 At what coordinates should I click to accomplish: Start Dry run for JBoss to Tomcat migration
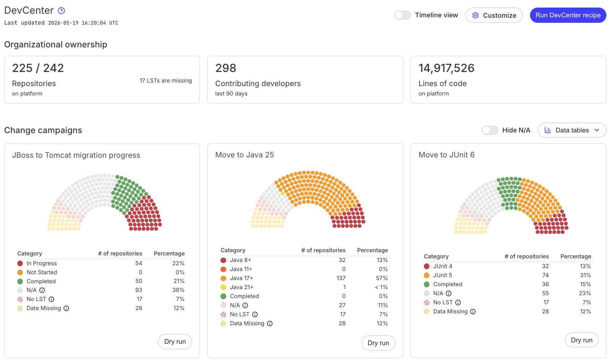point(175,342)
